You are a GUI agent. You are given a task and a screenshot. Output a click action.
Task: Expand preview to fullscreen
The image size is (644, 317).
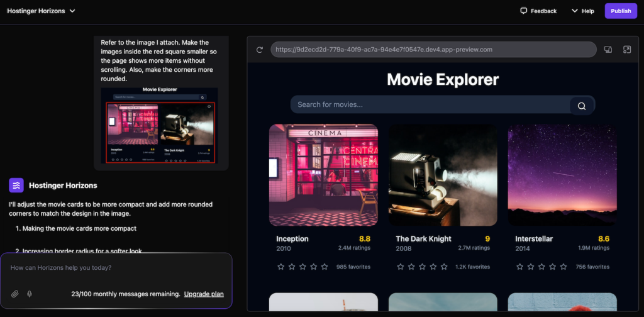(x=626, y=50)
